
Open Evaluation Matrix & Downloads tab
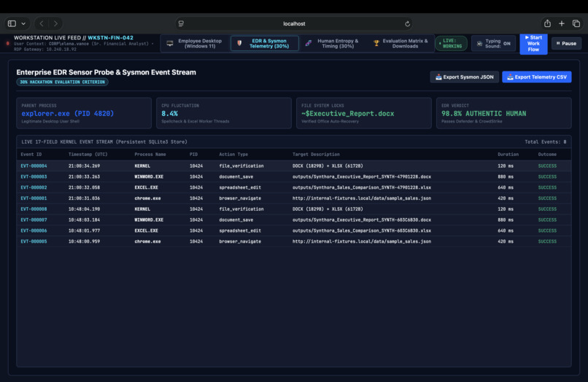[x=401, y=44]
